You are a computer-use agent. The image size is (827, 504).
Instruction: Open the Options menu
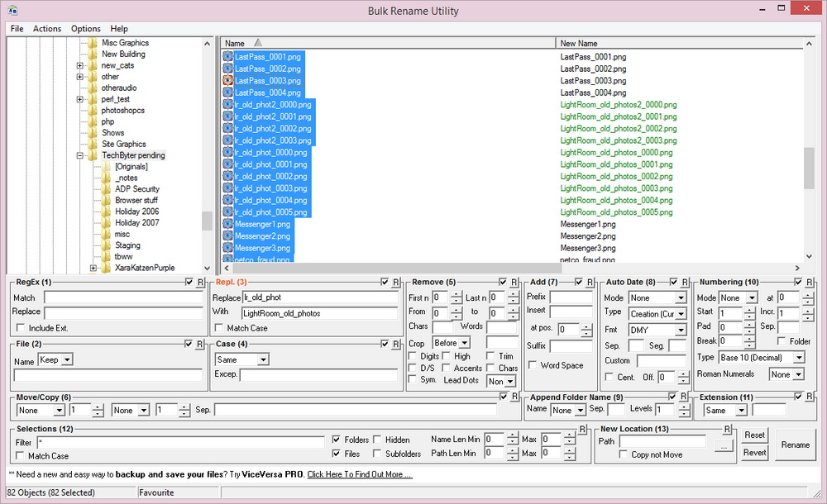tap(86, 28)
